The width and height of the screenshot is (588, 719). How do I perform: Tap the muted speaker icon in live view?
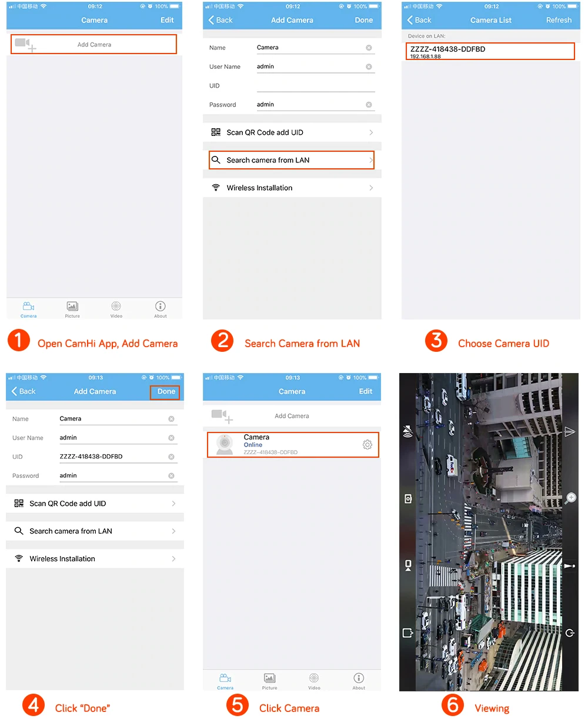coord(408,432)
